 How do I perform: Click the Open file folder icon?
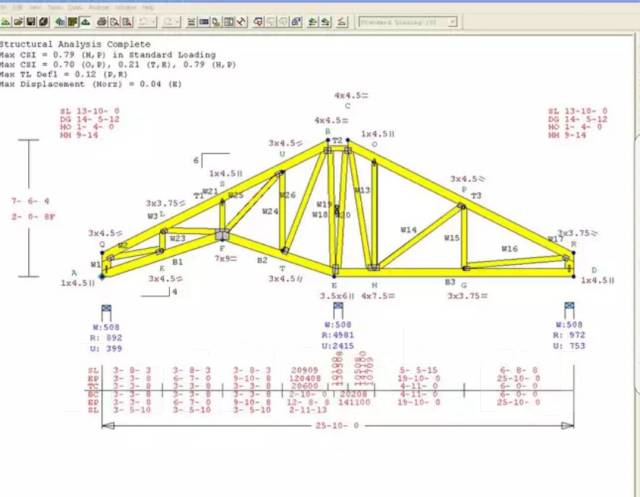pos(20,21)
